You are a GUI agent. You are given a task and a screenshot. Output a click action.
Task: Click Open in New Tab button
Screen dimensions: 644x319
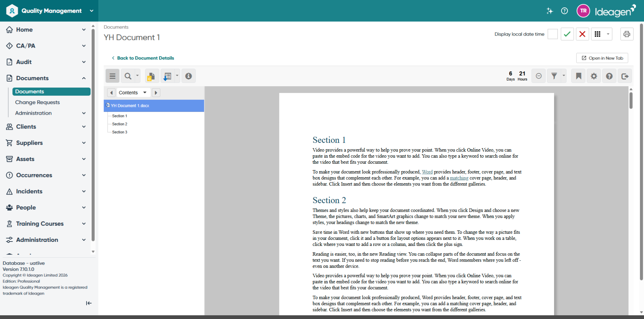[602, 58]
